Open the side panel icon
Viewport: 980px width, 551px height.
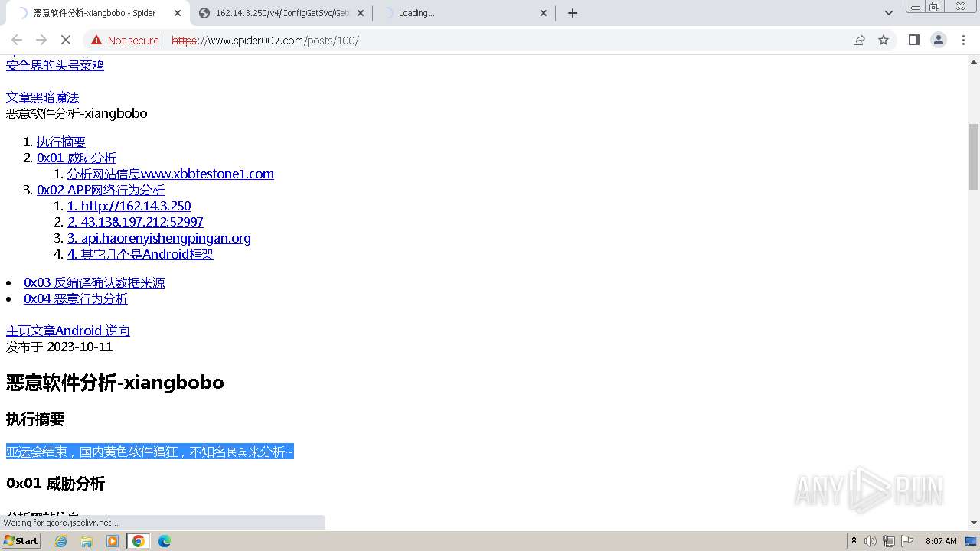[914, 40]
